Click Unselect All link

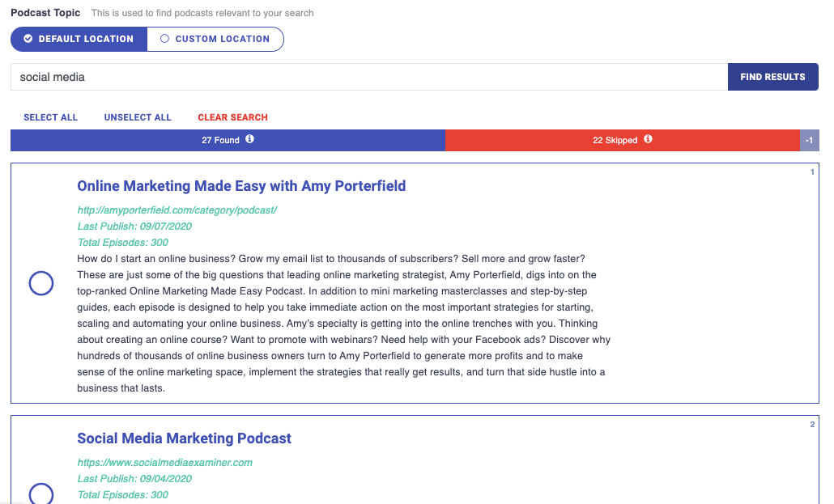tap(138, 117)
